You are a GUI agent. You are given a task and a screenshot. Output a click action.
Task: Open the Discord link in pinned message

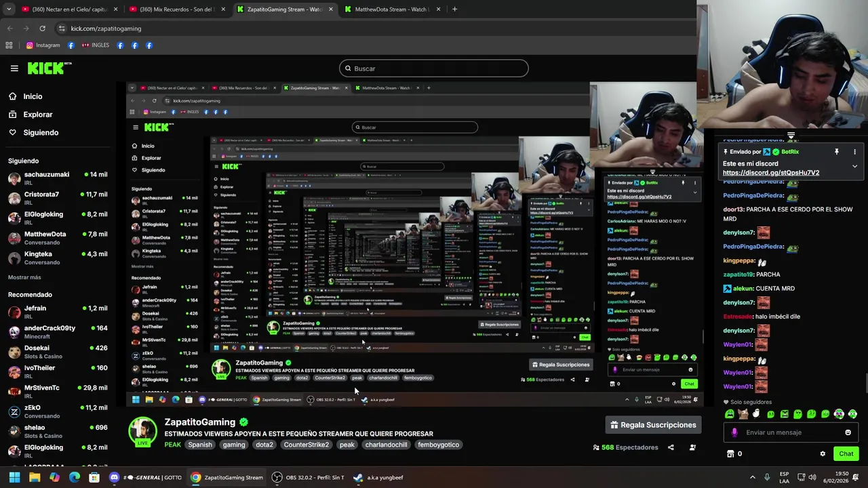771,173
